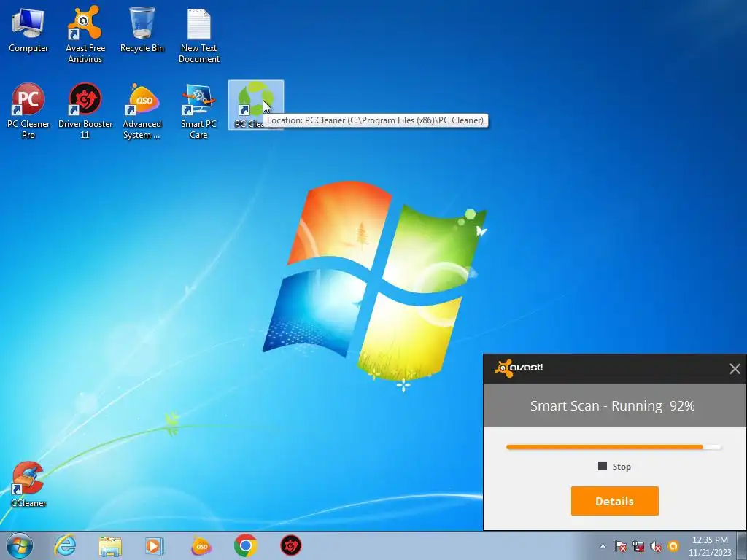Image resolution: width=747 pixels, height=560 pixels.
Task: Select the Advanced System desktop shortcut
Action: pyautogui.click(x=142, y=111)
